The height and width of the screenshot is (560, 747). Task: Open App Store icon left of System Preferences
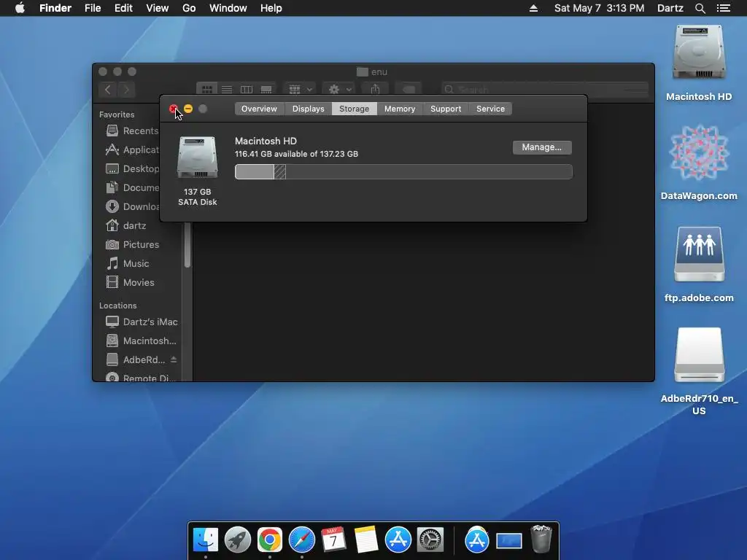(x=398, y=540)
